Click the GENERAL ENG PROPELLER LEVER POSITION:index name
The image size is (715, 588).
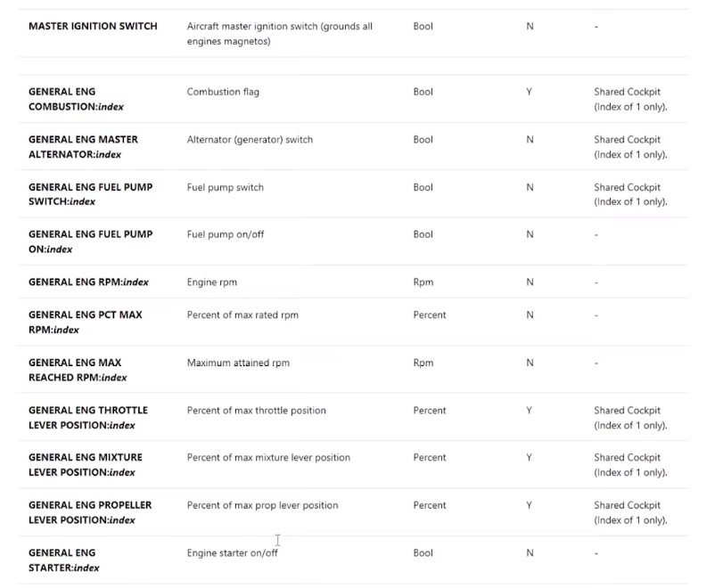pos(90,512)
